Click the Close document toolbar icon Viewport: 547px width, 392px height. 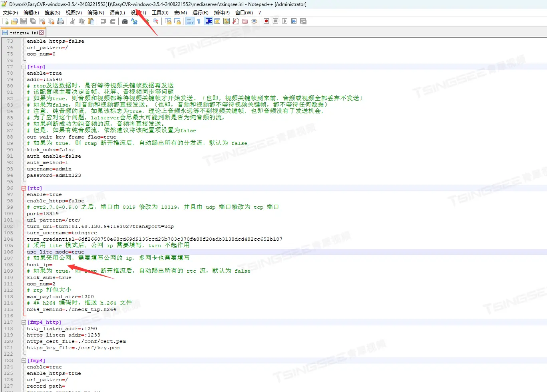point(42,21)
